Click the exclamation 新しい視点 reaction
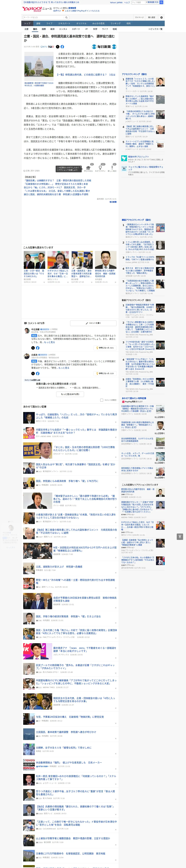The image size is (186, 868). pyautogui.click(x=112, y=168)
